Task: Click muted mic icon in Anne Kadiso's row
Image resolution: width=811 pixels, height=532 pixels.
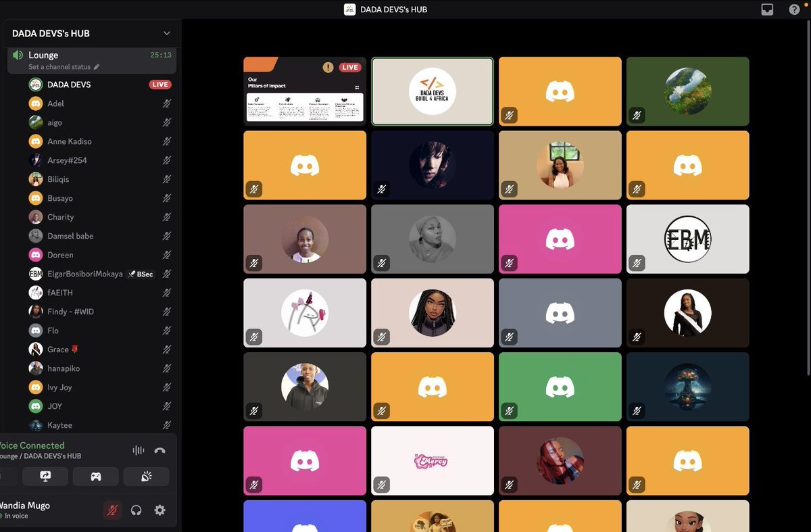Action: (x=166, y=141)
